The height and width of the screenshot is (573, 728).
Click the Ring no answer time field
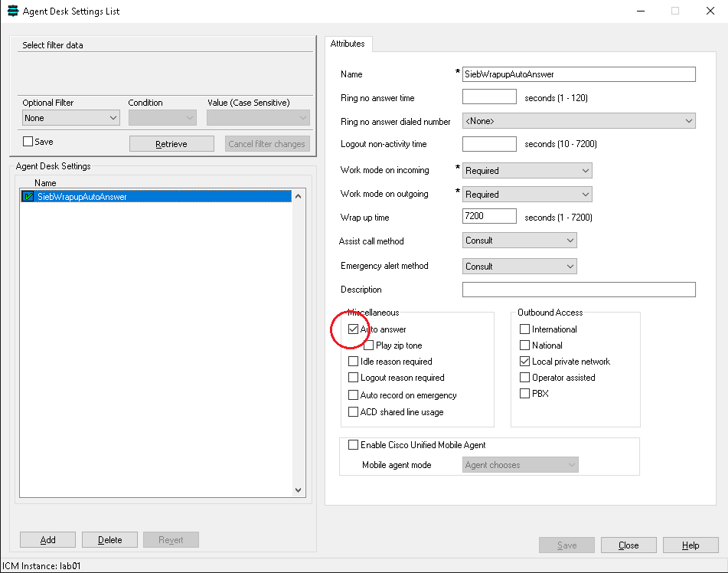pos(489,97)
